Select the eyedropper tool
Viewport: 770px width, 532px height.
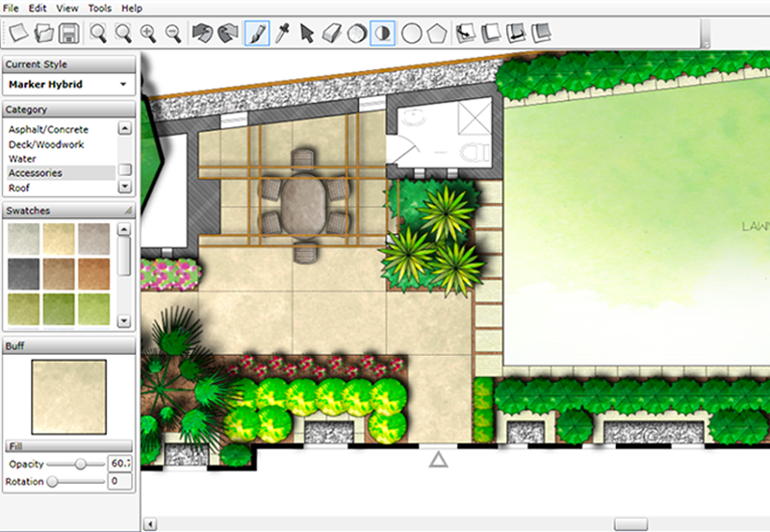tap(282, 34)
